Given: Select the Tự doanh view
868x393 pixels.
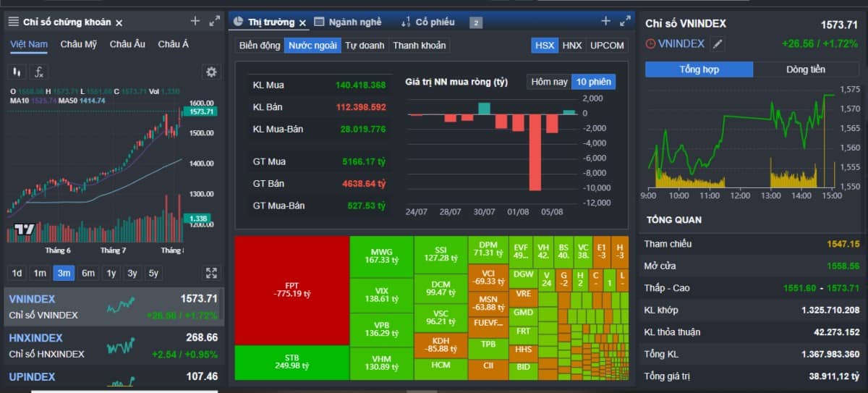Looking at the screenshot, I should tap(365, 45).
